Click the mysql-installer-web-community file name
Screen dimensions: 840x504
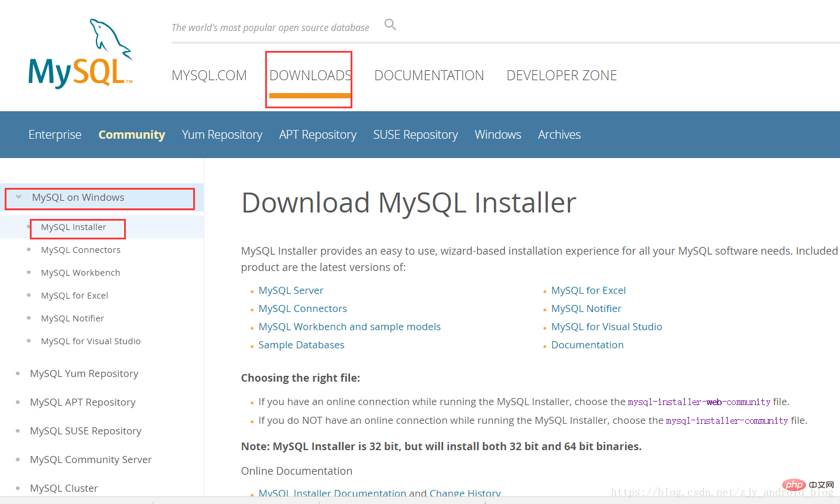point(699,402)
